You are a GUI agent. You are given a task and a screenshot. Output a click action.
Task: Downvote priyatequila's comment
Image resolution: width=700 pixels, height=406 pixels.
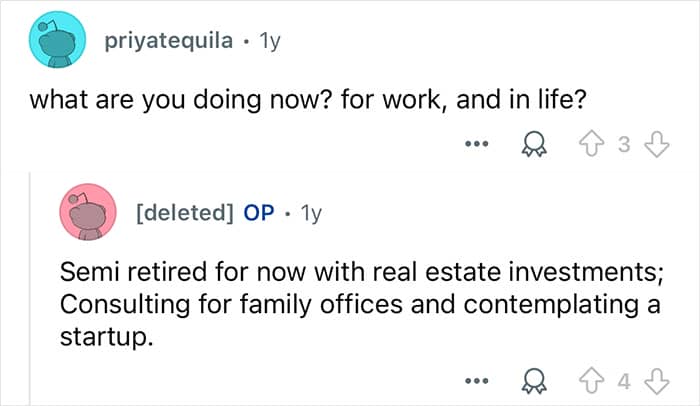(652, 145)
